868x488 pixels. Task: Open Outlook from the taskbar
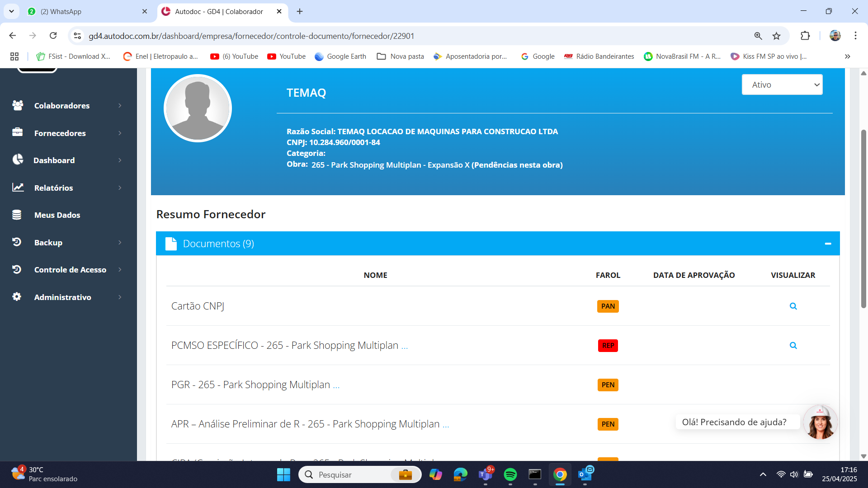coord(585,474)
